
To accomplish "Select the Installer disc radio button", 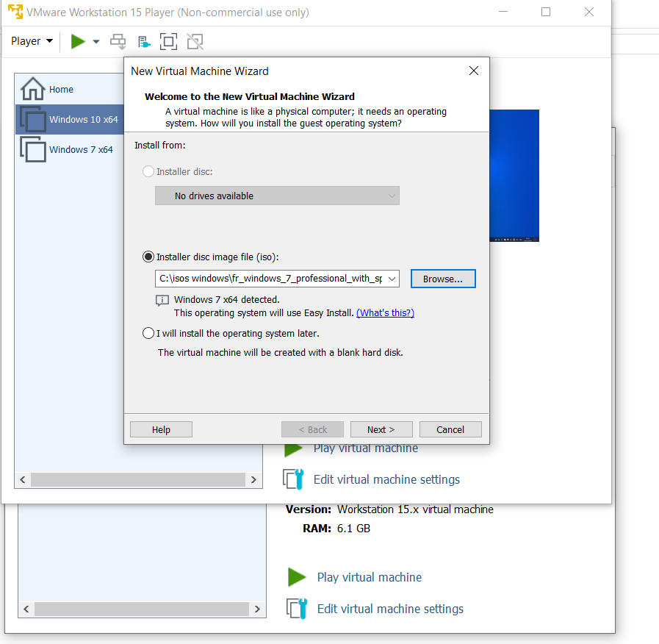I will 148,171.
